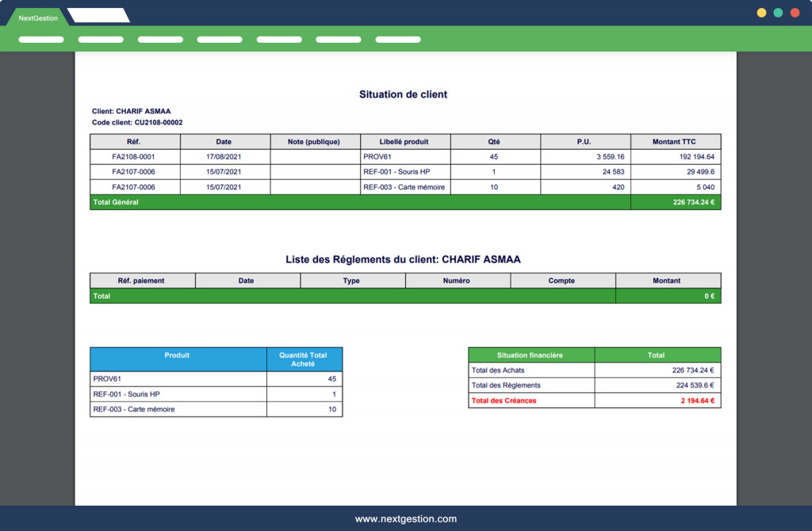Click the Numéro column header
This screenshot has width=812, height=531.
458,281
